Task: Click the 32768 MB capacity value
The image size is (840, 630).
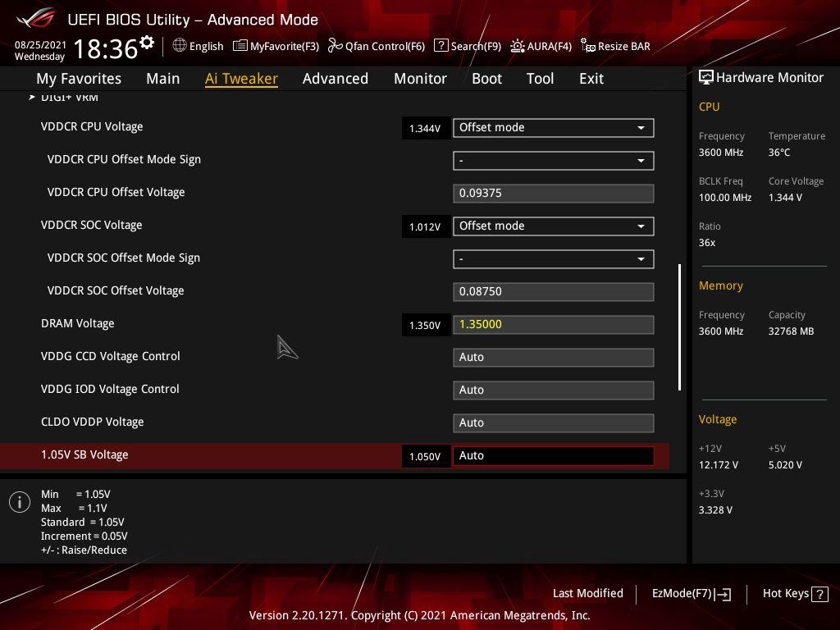Action: (792, 331)
